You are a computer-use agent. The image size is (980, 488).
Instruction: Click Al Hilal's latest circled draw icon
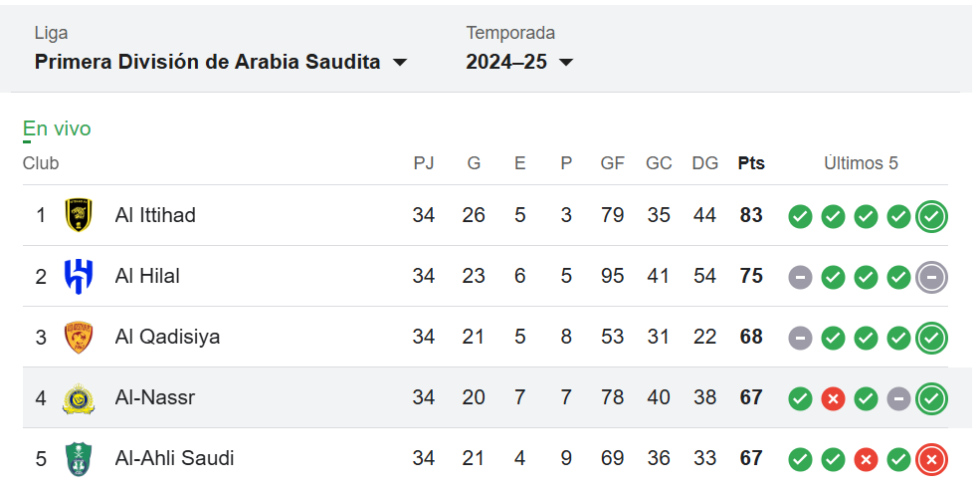click(931, 278)
